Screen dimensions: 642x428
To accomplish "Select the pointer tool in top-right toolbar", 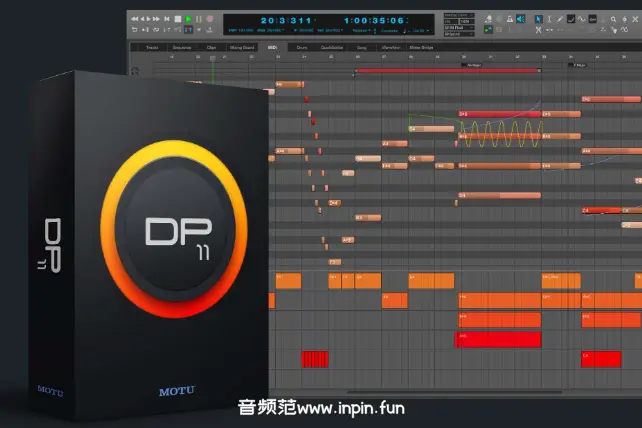I will click(538, 19).
